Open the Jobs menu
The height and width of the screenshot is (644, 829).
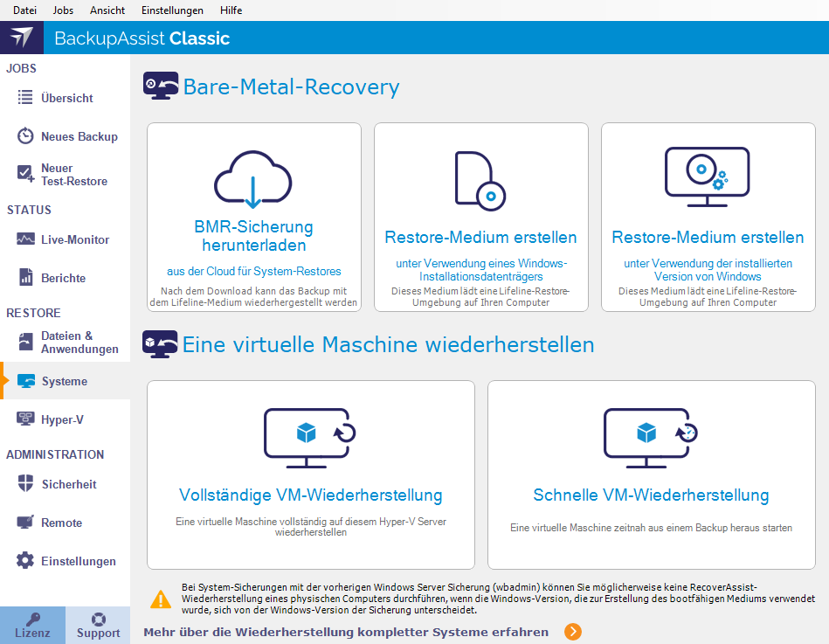coord(62,10)
